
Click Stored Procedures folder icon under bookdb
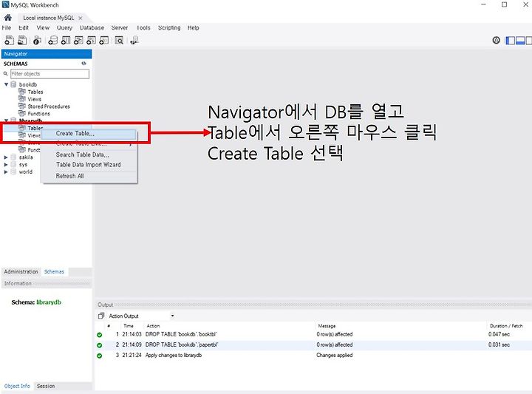pyautogui.click(x=22, y=106)
